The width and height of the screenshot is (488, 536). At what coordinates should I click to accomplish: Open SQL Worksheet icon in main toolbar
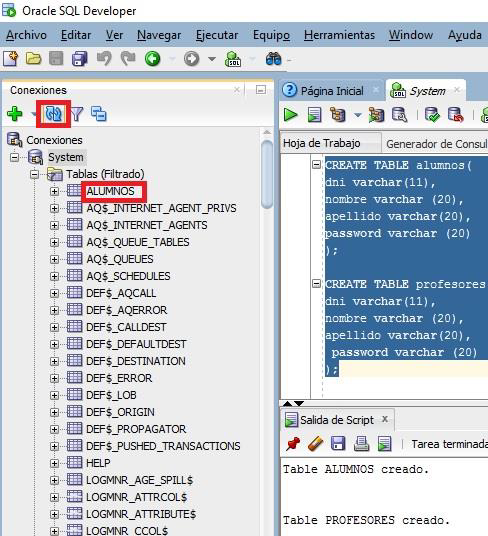(233, 59)
